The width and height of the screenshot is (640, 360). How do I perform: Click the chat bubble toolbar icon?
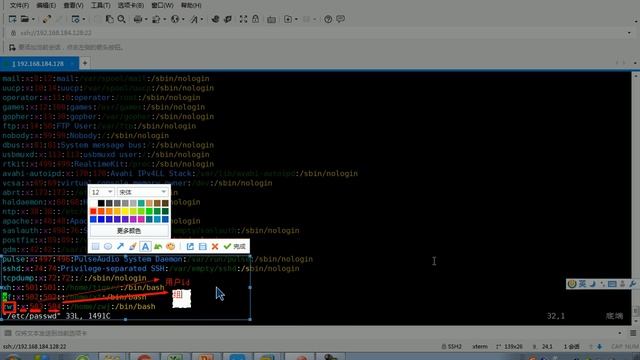(340, 19)
